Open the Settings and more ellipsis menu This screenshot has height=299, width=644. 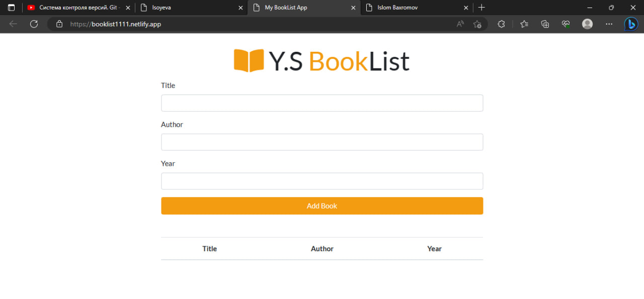[609, 24]
